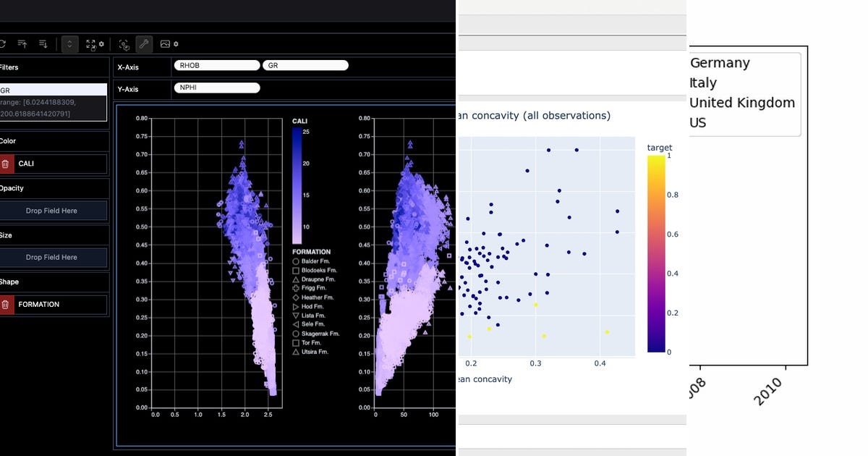
Task: Select the sort descending toolbar icon
Action: [x=43, y=43]
